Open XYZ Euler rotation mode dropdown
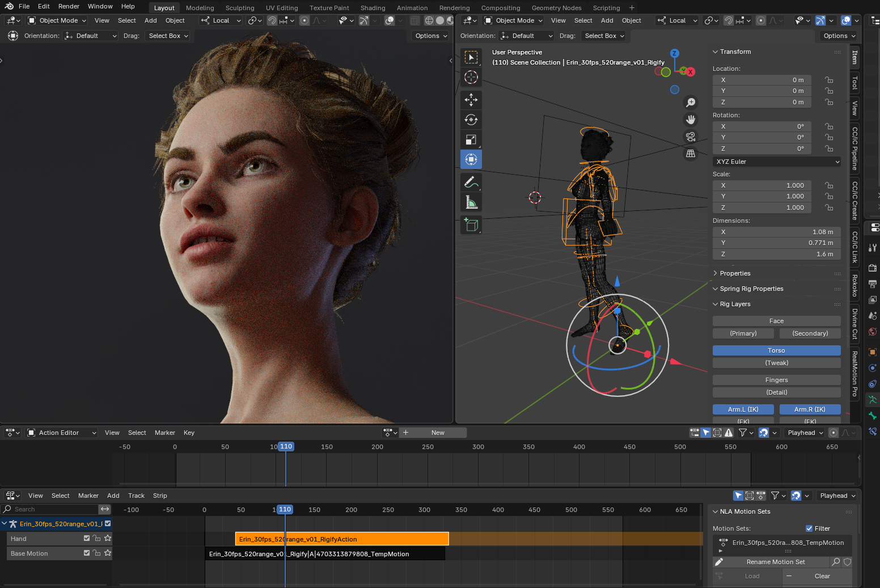880x588 pixels. (x=777, y=162)
